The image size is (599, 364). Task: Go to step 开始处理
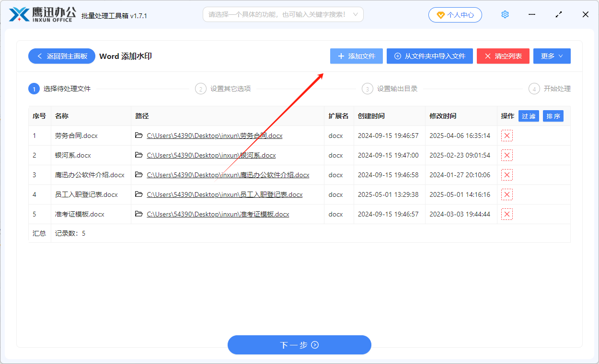(x=557, y=89)
